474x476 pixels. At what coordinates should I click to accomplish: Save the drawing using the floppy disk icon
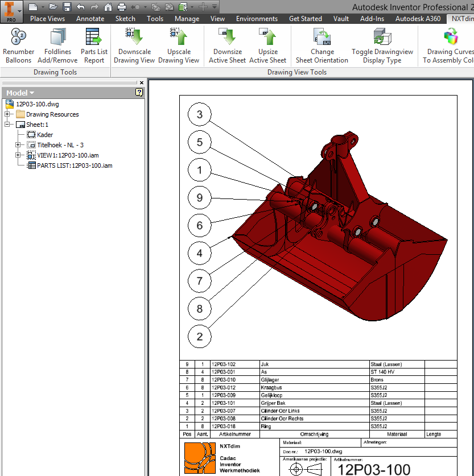(x=67, y=7)
